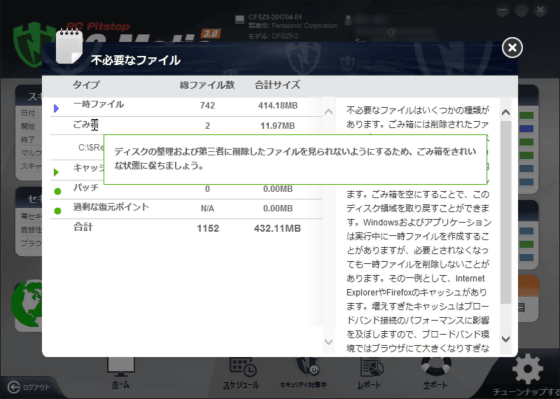Click the 1152 total file count
The image size is (560, 399).
coord(208,229)
